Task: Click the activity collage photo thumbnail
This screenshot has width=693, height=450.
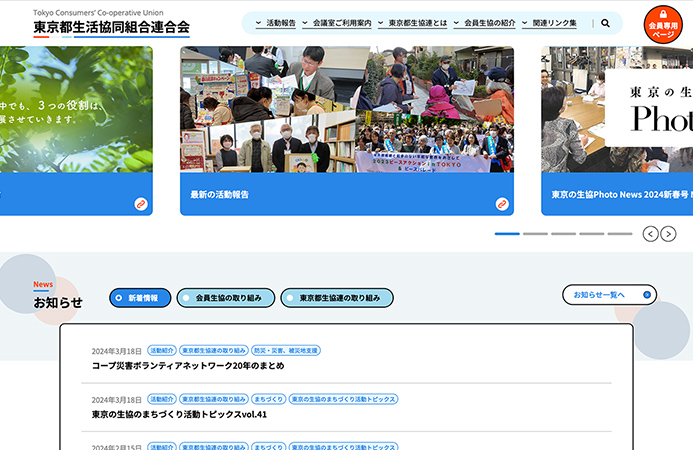Action: click(347, 109)
